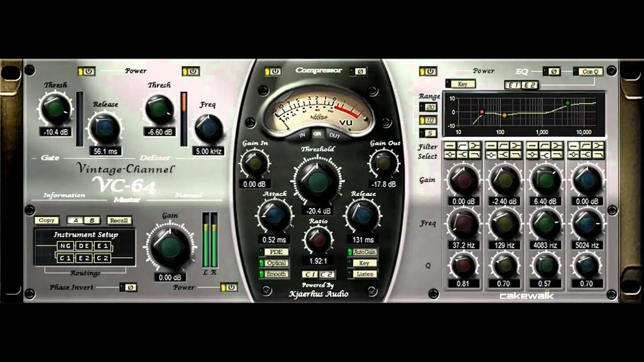Switch to compressor C1 tab
Viewport: 644px width, 362px height.
click(x=310, y=275)
